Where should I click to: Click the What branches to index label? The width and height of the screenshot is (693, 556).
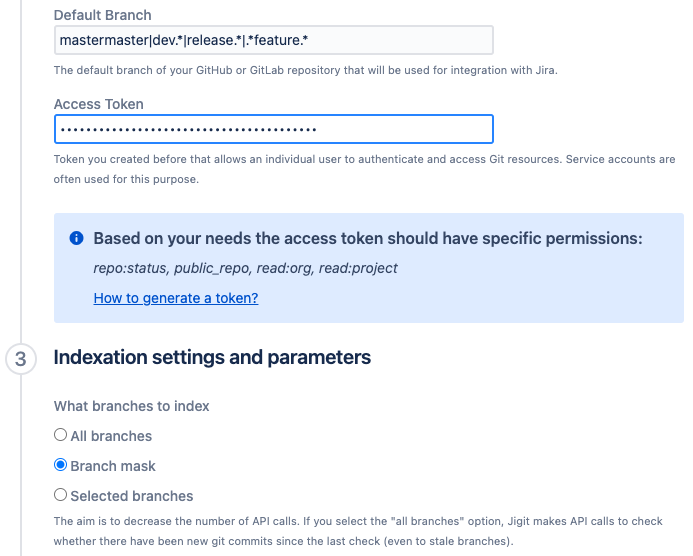pyautogui.click(x=131, y=406)
